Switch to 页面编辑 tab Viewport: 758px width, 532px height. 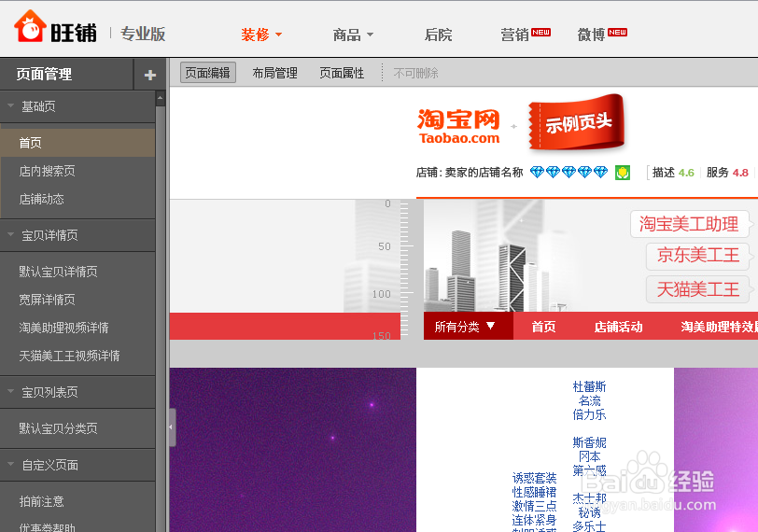pos(208,73)
